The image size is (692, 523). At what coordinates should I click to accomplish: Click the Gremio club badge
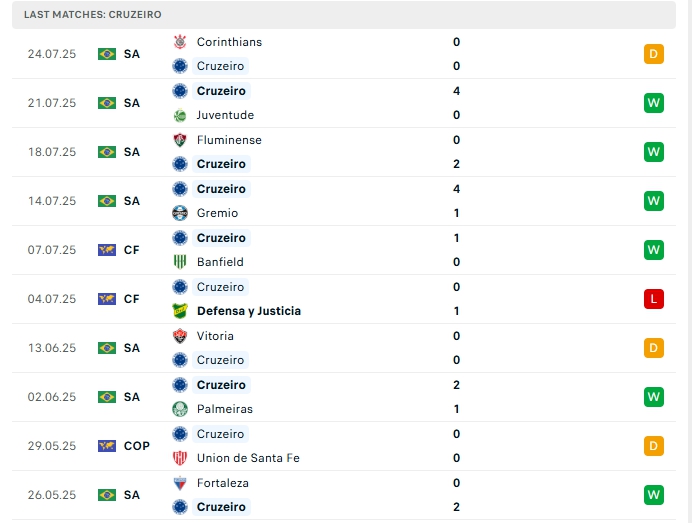(180, 213)
